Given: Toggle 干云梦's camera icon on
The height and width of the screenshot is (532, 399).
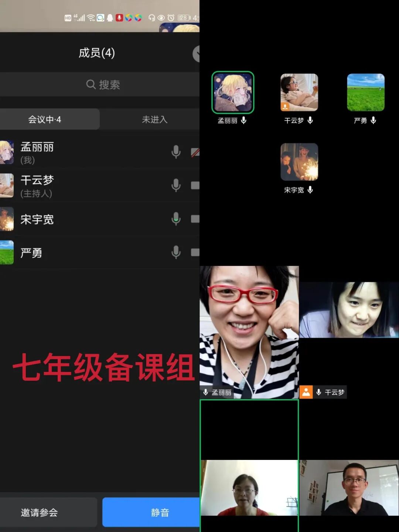Looking at the screenshot, I should tap(195, 185).
